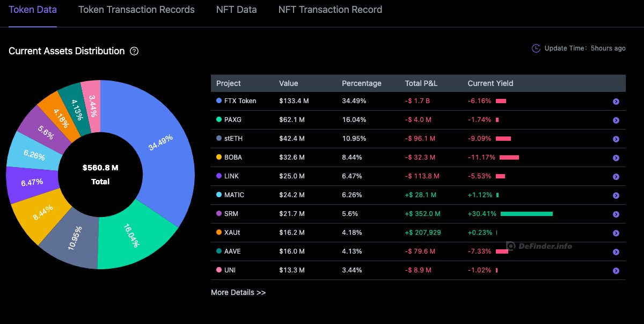Click the SRM project name
Image resolution: width=644 pixels, height=324 pixels.
[x=232, y=214]
